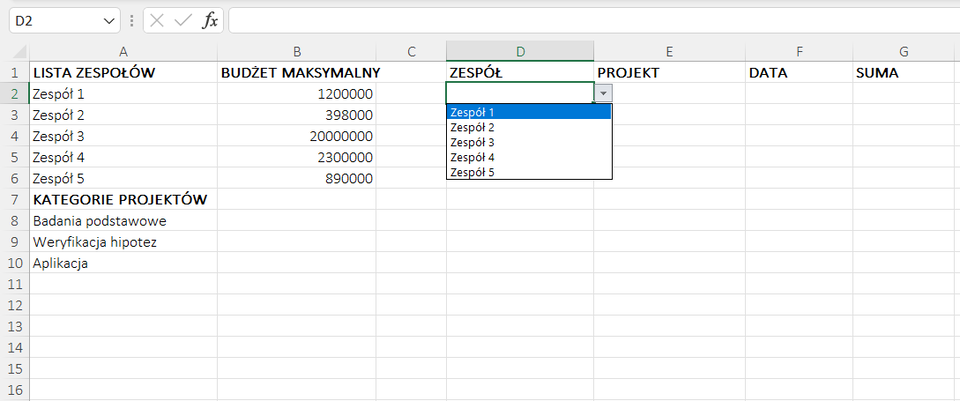Select column D header
The image size is (960, 401).
coord(519,51)
